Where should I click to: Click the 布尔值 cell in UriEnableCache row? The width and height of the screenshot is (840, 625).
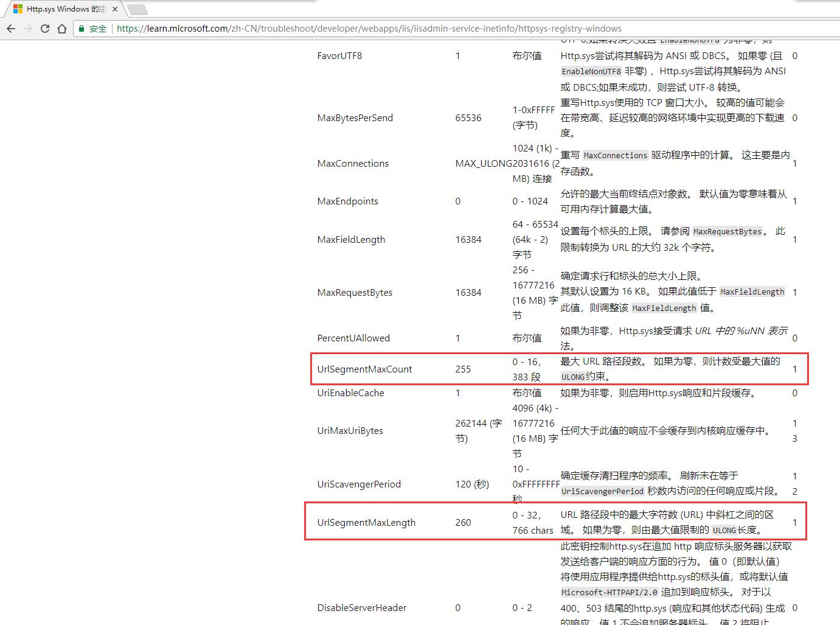(527, 393)
